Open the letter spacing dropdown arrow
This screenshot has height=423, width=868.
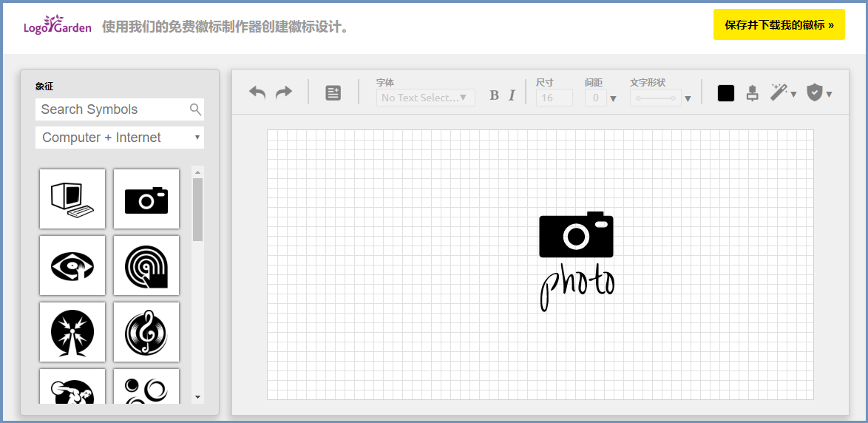click(613, 99)
